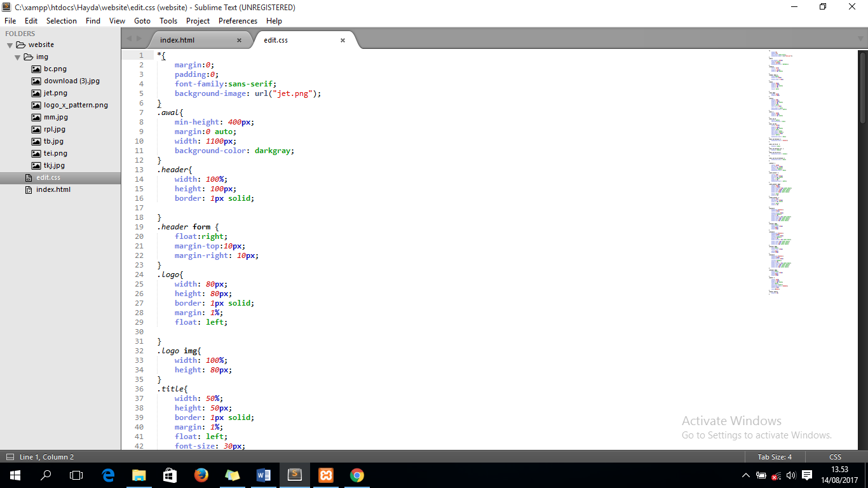Click the image icon beside mm.jpg

coord(36,117)
